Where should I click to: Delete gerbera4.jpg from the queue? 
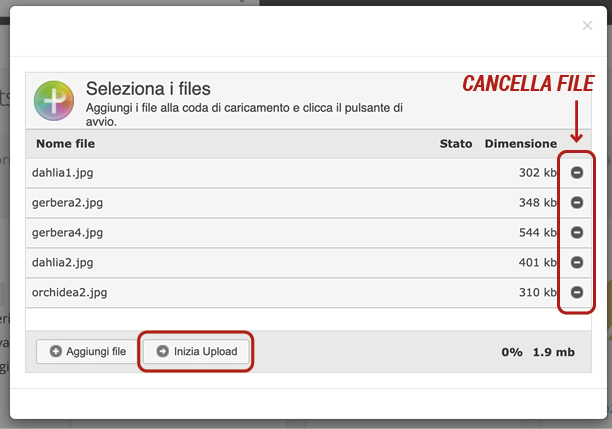tap(577, 232)
